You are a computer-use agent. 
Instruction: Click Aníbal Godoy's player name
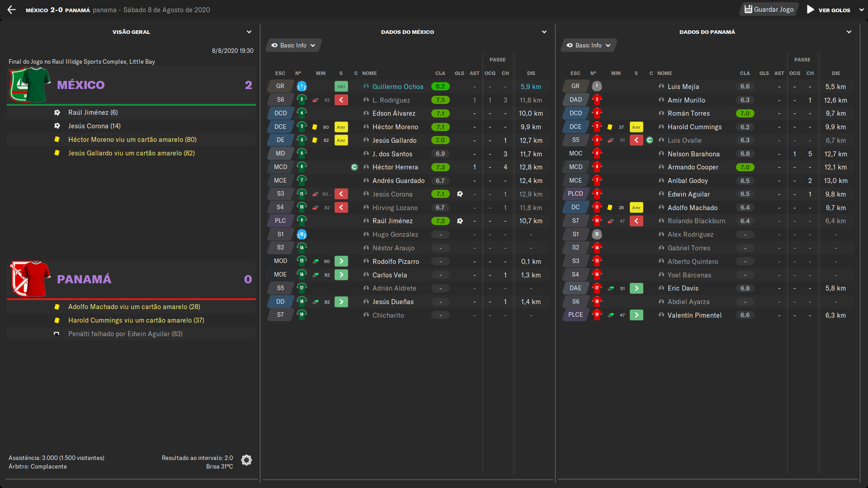click(x=688, y=181)
